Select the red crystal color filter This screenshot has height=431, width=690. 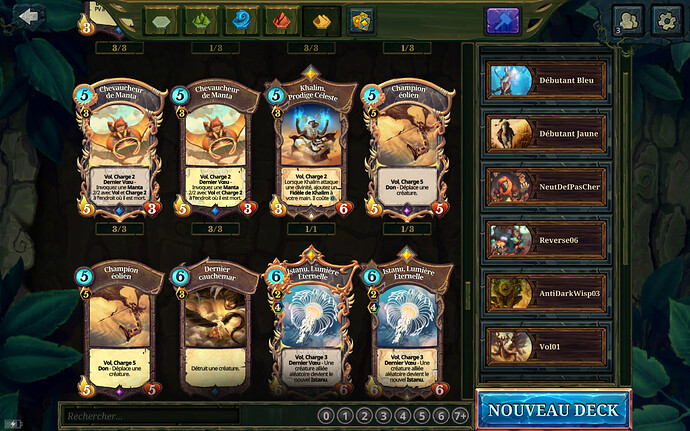point(281,21)
